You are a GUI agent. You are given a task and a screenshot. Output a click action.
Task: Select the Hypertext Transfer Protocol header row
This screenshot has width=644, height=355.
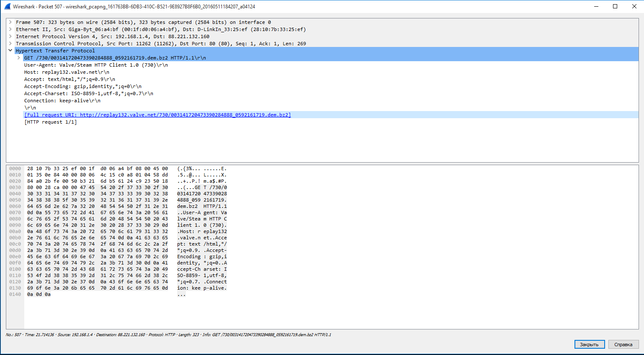327,51
